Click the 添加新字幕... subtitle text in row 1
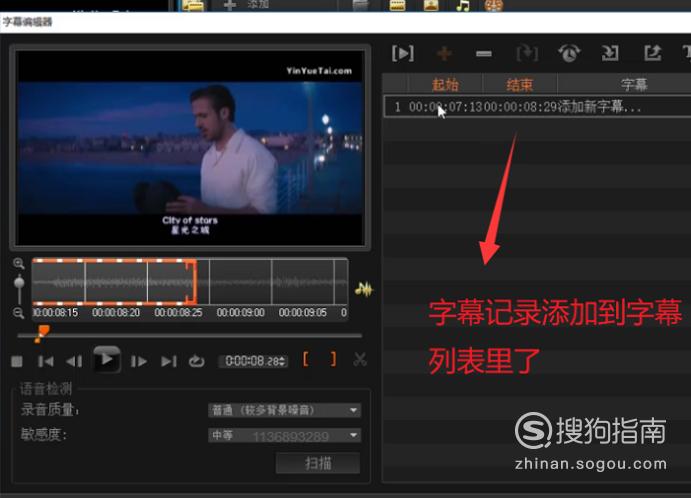 (x=599, y=107)
